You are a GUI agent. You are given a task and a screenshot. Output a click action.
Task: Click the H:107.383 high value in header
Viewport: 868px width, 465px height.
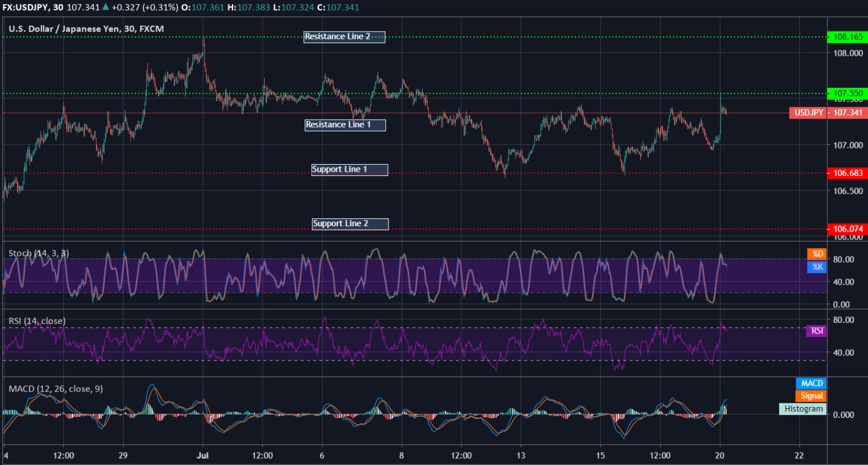coord(249,8)
